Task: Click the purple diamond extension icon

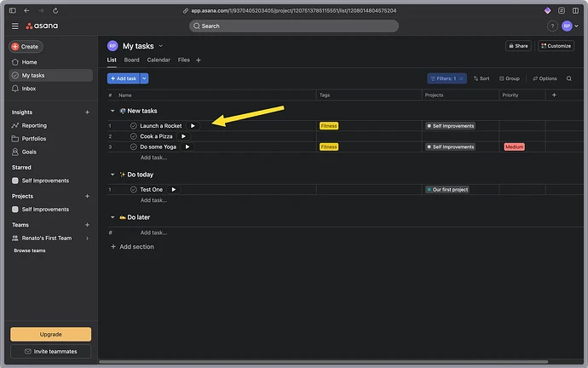Action: tap(547, 10)
